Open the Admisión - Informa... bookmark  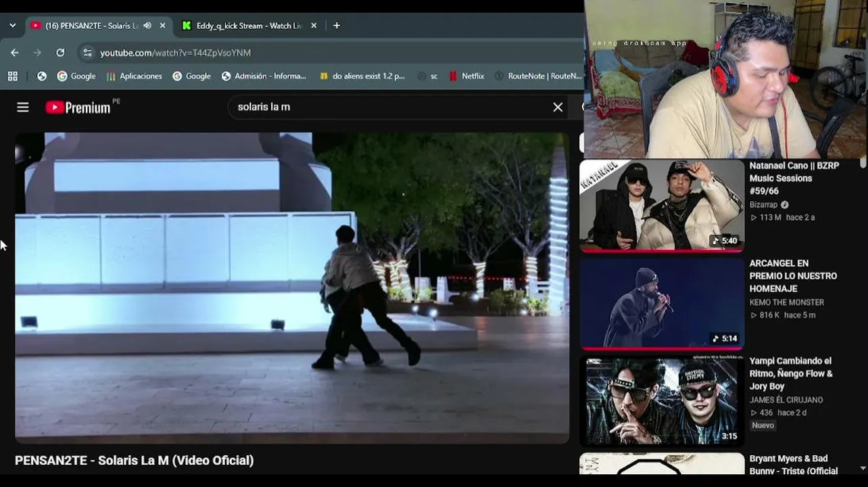(264, 76)
